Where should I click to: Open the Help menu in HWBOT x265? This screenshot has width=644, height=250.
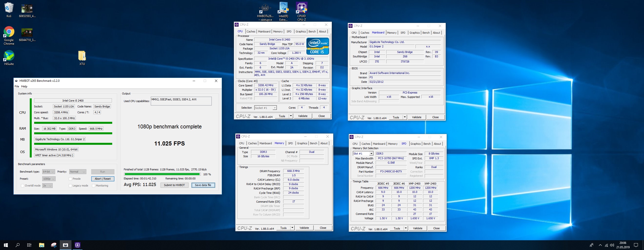pos(24,86)
